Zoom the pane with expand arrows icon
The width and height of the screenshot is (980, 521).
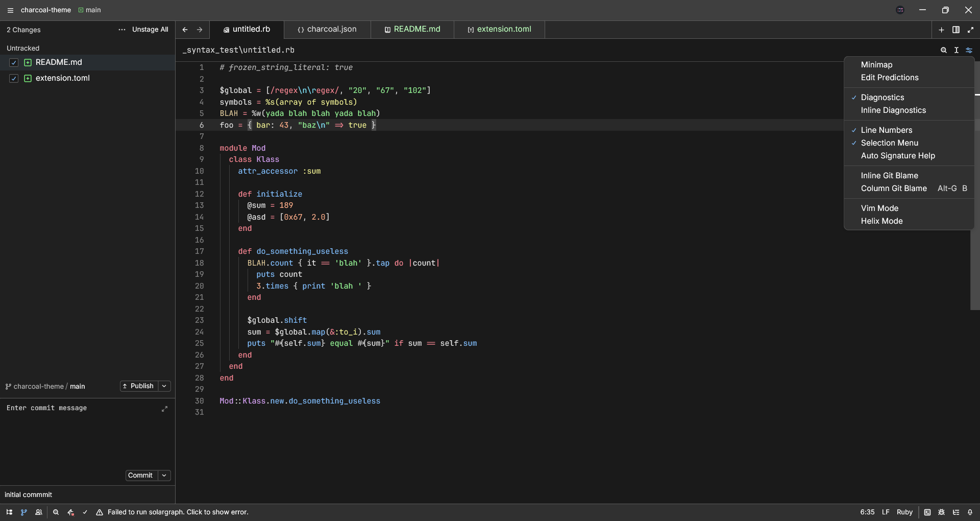[x=970, y=30]
